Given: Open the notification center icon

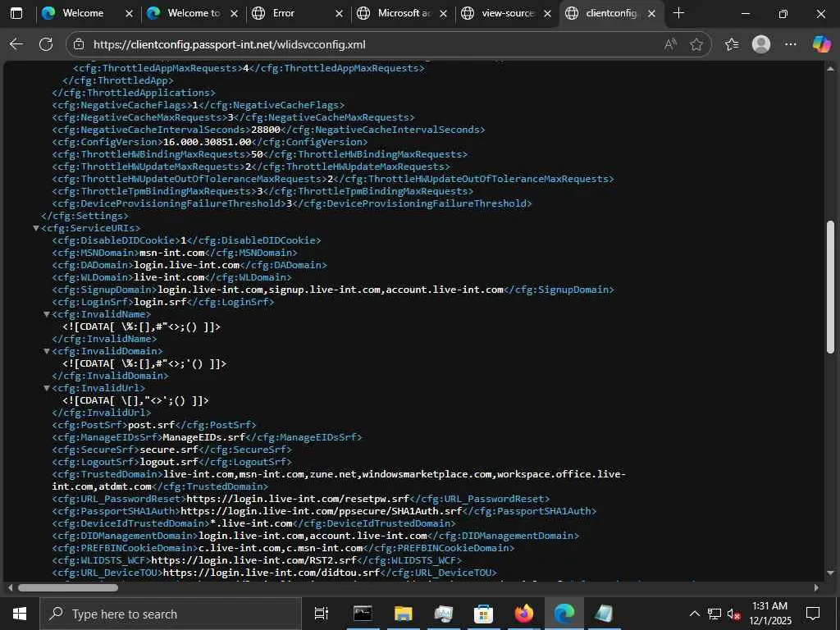Looking at the screenshot, I should (x=813, y=614).
